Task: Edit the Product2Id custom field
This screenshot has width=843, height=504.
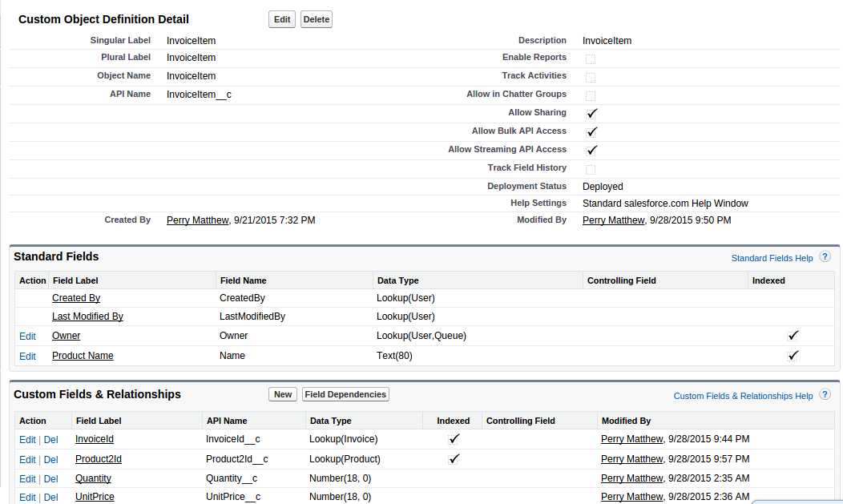Action: pos(27,460)
